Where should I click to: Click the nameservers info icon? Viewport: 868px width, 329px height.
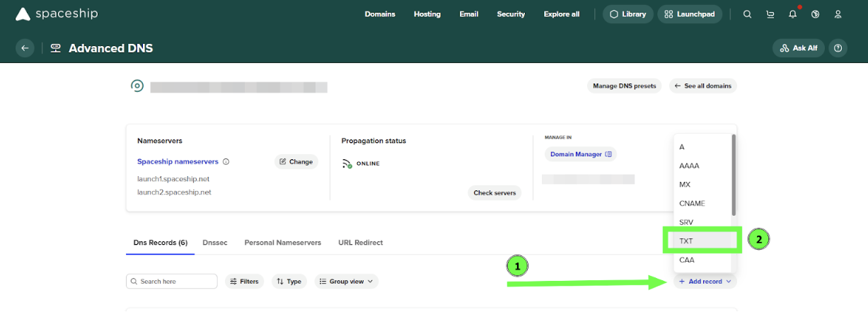(x=226, y=162)
